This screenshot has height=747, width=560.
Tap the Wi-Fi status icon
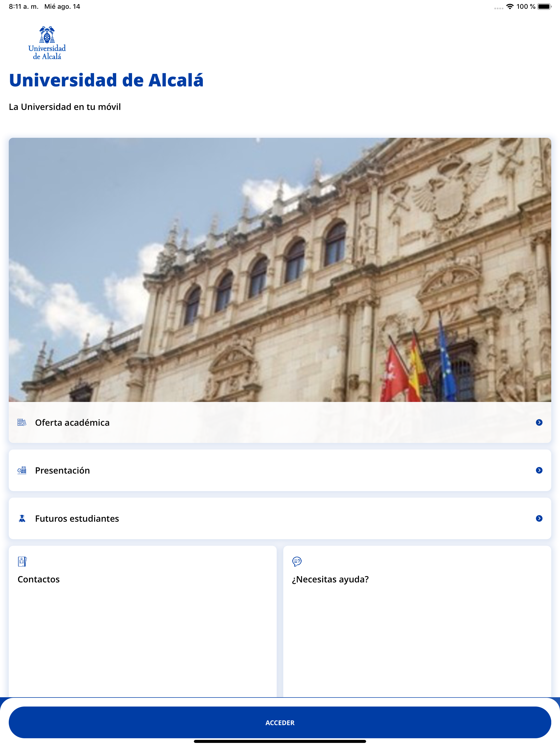pyautogui.click(x=510, y=6)
